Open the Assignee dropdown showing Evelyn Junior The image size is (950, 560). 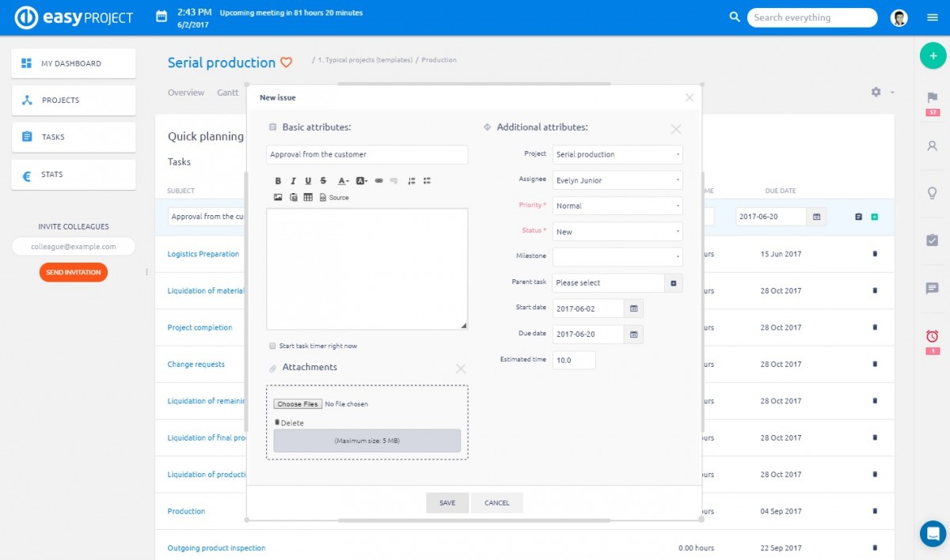click(617, 180)
